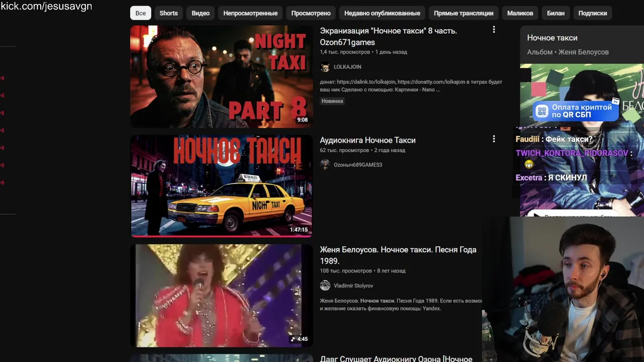The width and height of the screenshot is (644, 362).
Task: Open title 'Экранизация Ночное такси 8 часть'
Action: pyautogui.click(x=388, y=36)
